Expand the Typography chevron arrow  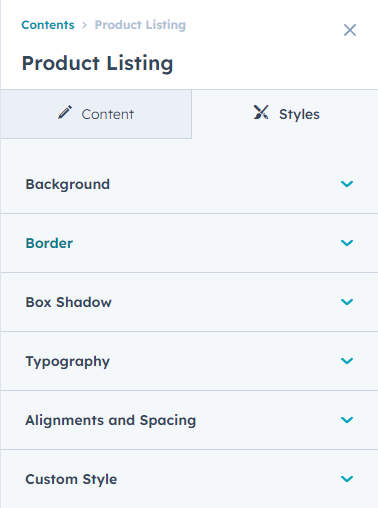(347, 361)
